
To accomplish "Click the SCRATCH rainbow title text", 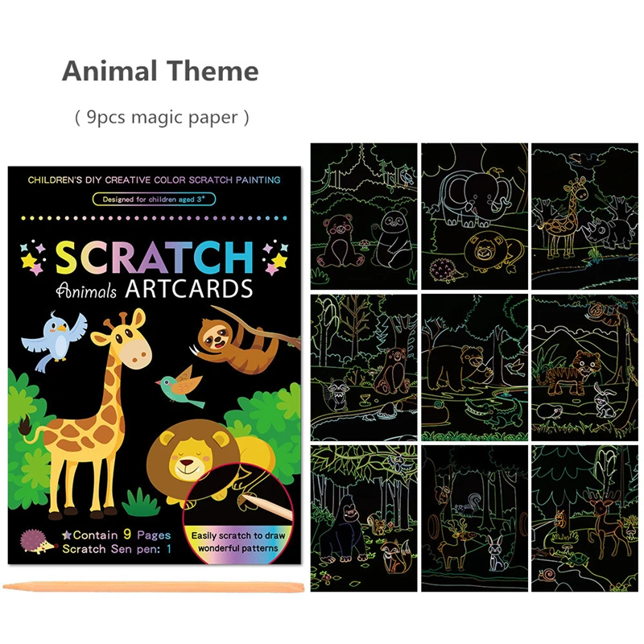I will (x=154, y=257).
